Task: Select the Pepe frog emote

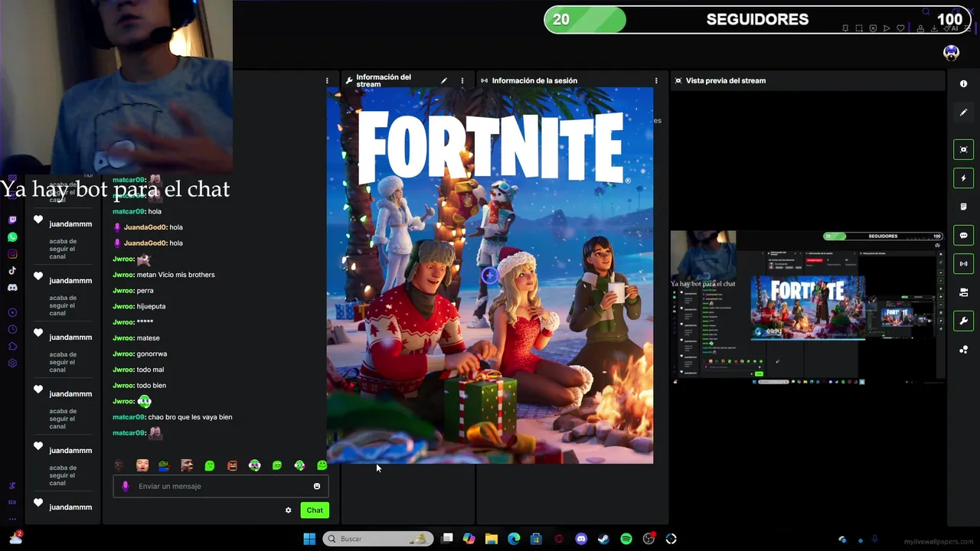Action: point(164,465)
